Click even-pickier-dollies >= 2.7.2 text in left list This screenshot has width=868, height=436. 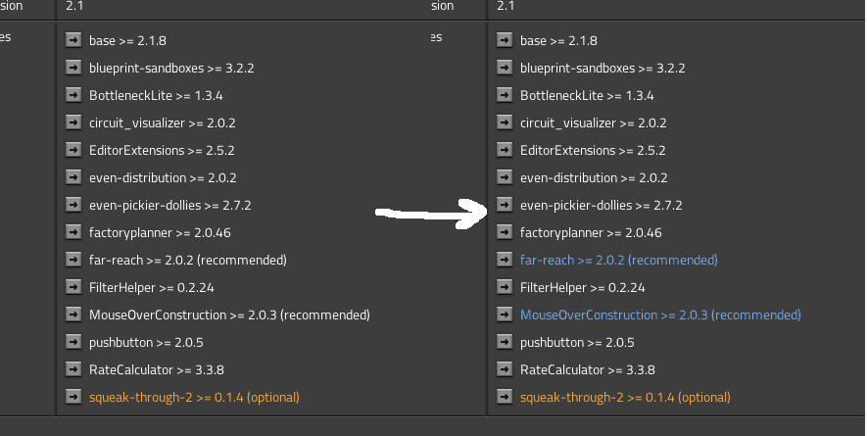[x=169, y=206]
